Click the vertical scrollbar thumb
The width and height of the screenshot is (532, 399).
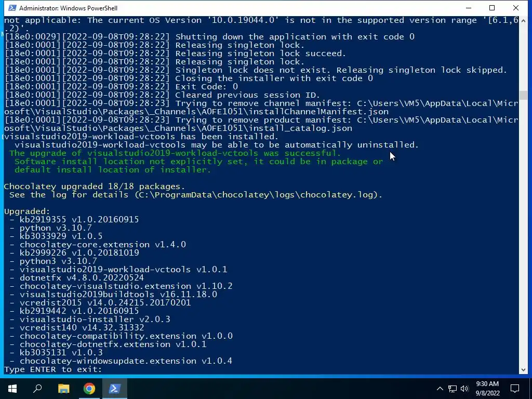[523, 96]
